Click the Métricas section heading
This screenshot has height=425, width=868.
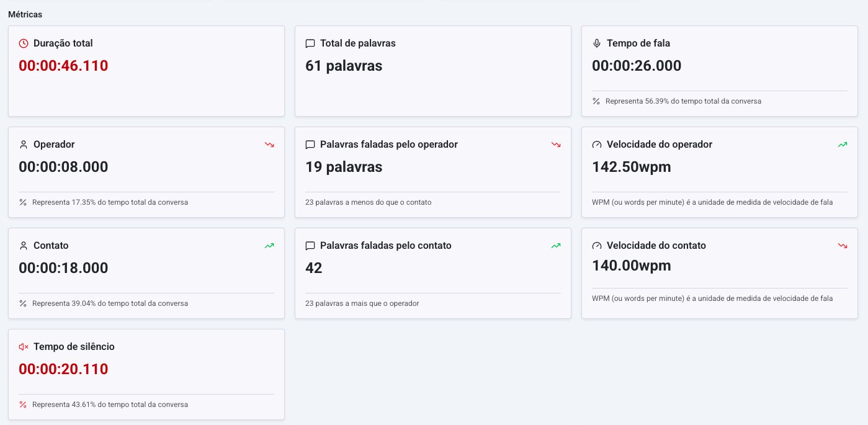click(25, 14)
